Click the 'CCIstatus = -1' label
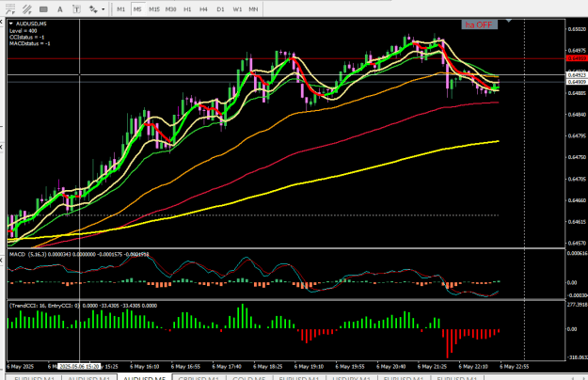Screen dimensions: 588x380 click(27, 37)
